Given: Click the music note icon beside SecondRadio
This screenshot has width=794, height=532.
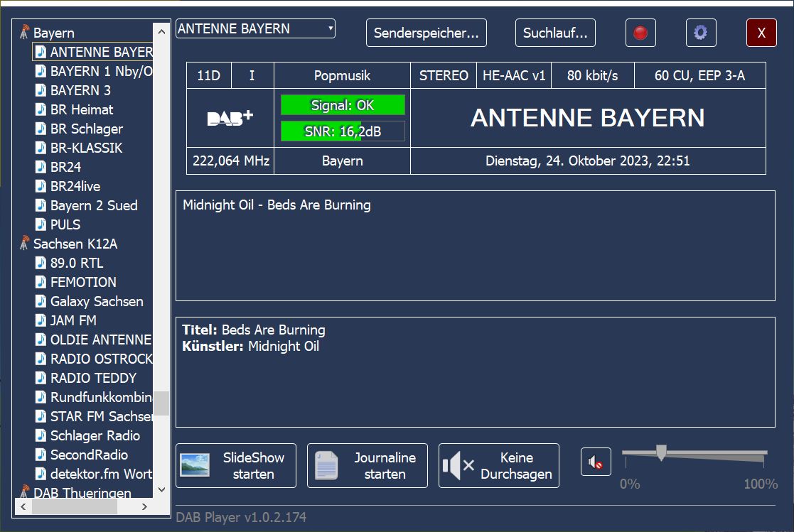Looking at the screenshot, I should pos(41,455).
